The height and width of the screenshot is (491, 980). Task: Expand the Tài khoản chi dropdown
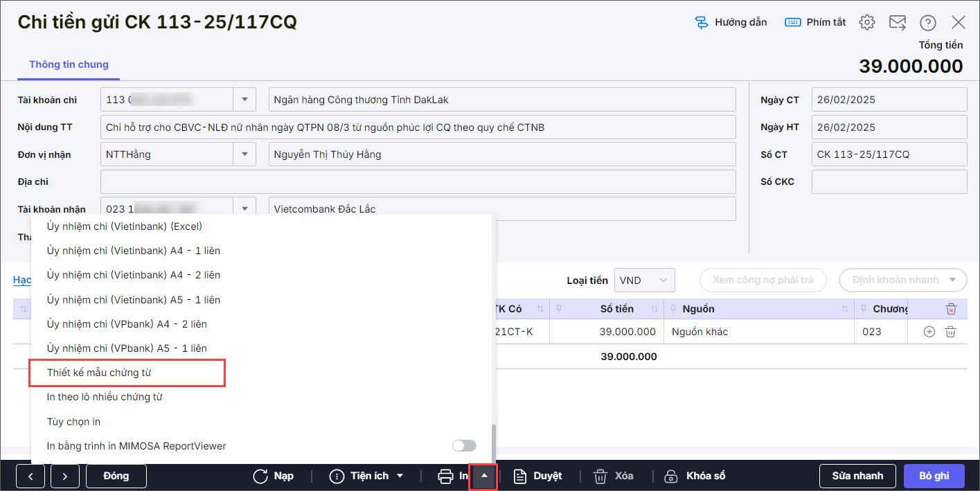click(244, 100)
